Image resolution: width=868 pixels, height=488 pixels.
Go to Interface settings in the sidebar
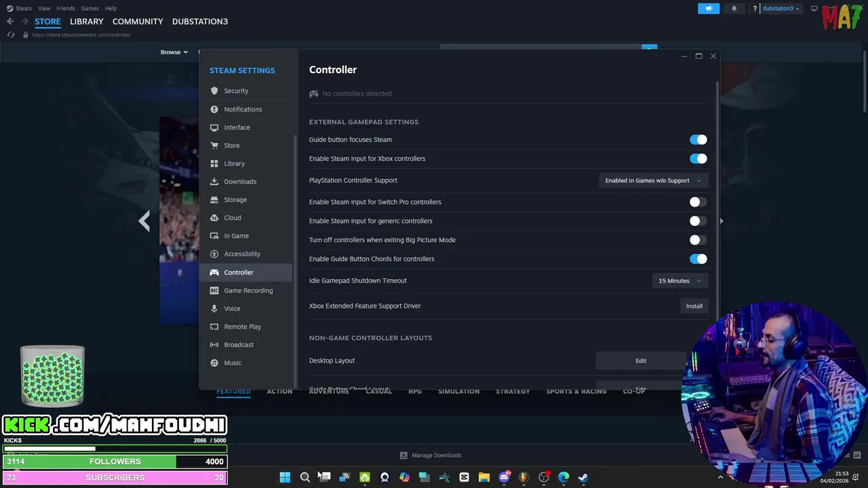[247, 127]
